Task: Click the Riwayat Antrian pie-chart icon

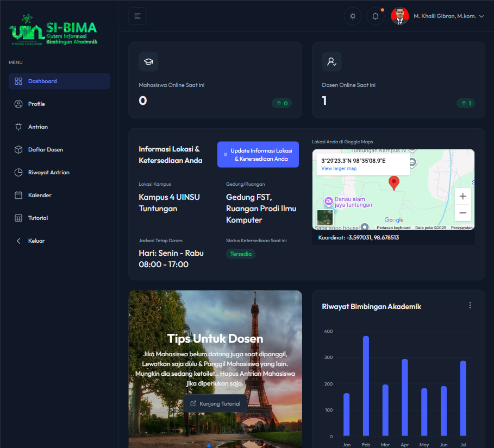Action: pos(18,173)
